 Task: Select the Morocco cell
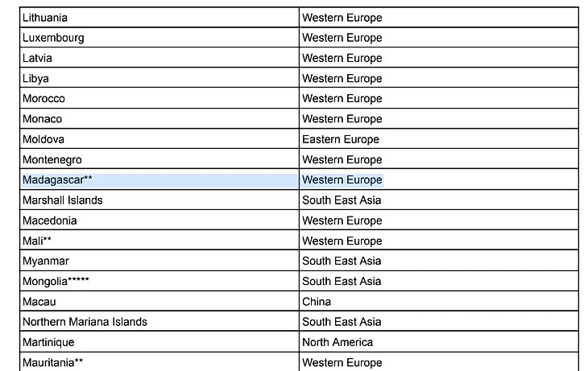click(x=159, y=98)
